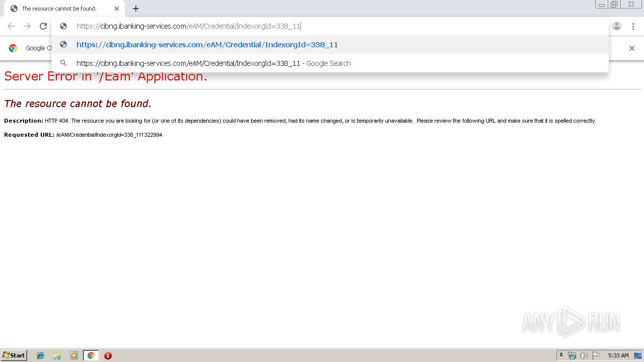The height and width of the screenshot is (362, 644).
Task: Click 'The resource cannot be found.' text
Action: pyautogui.click(x=77, y=104)
